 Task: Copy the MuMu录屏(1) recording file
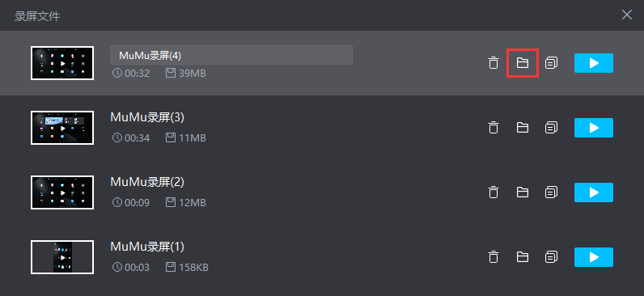pyautogui.click(x=551, y=257)
